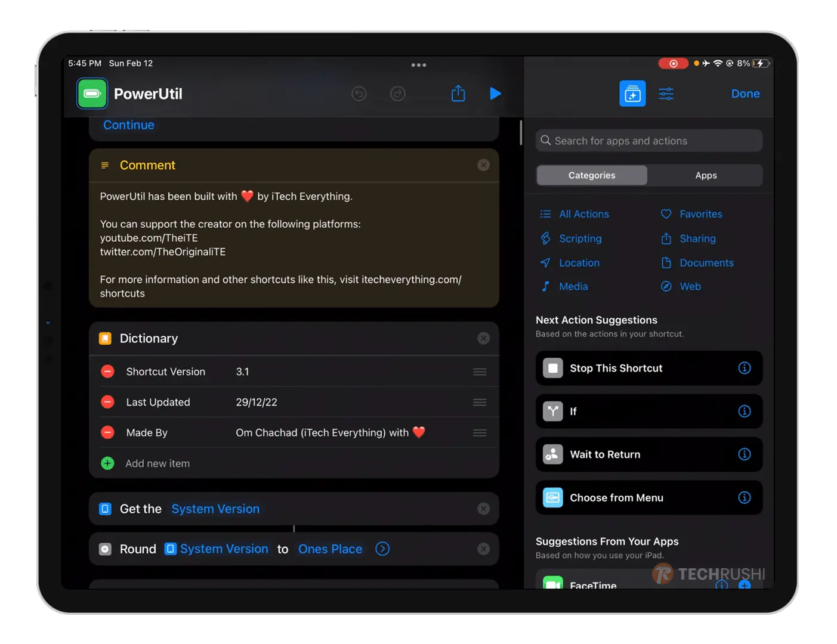Add Stop This Shortcut action
Screen dimensions: 837x644
pyautogui.click(x=649, y=369)
